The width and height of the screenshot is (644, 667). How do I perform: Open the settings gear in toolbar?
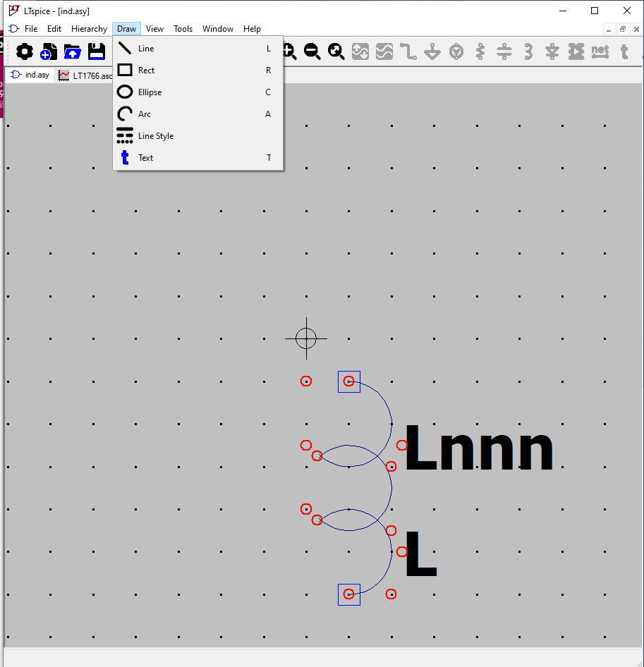tap(25, 51)
